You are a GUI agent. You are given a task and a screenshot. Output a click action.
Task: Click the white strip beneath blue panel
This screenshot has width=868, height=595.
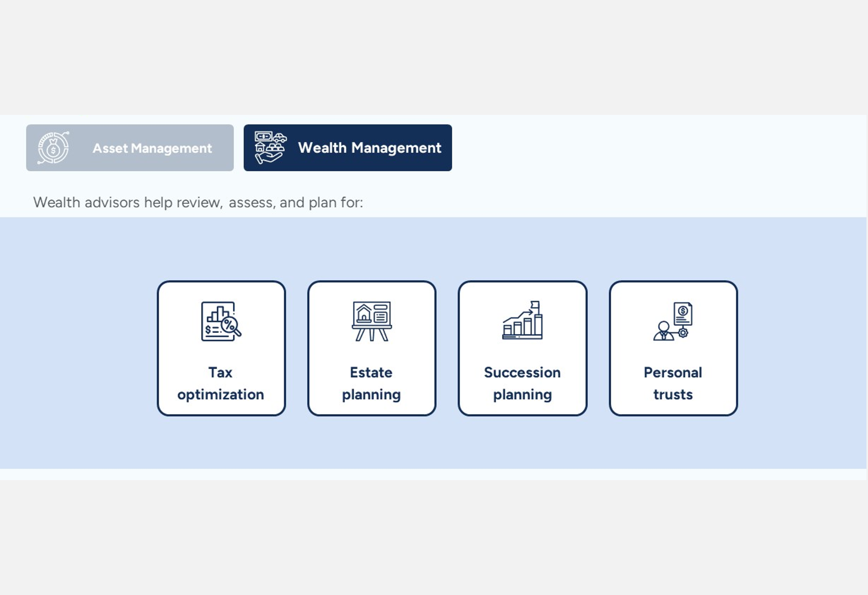(434, 474)
